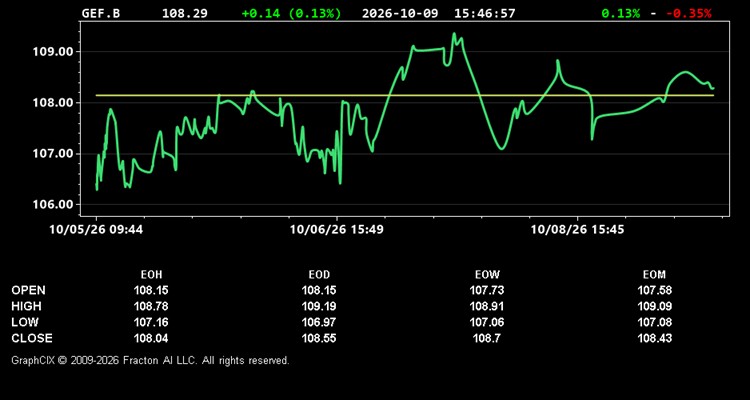Select EOM open value 107.58

point(654,290)
